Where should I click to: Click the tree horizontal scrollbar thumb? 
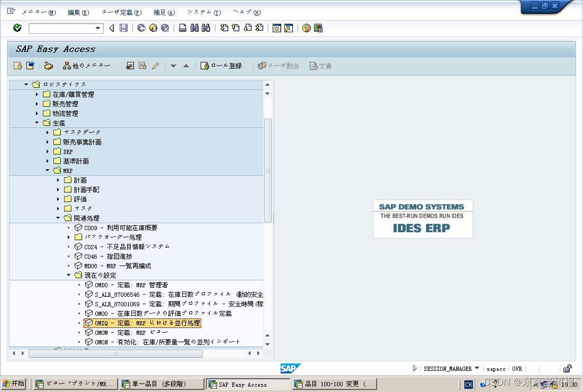pyautogui.click(x=115, y=353)
